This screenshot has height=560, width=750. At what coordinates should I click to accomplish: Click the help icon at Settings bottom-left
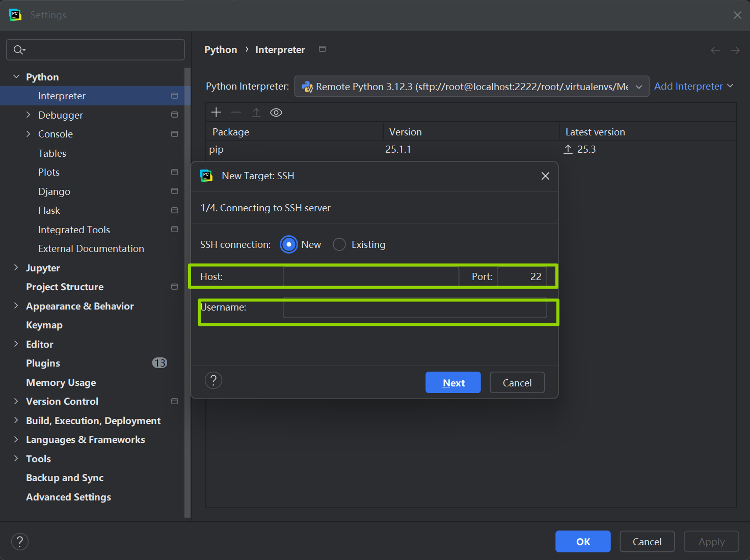[x=20, y=542]
